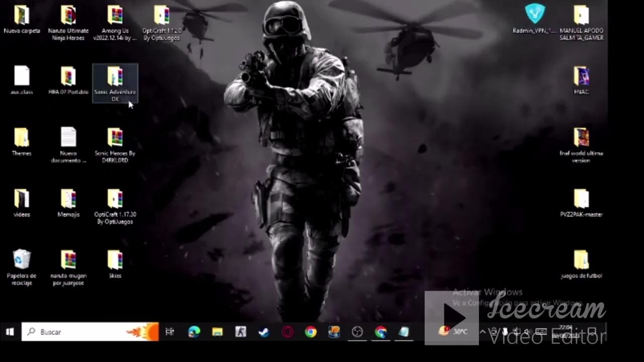Image resolution: width=644 pixels, height=362 pixels.
Task: Launch Counter-Strike from the taskbar
Action: click(240, 332)
